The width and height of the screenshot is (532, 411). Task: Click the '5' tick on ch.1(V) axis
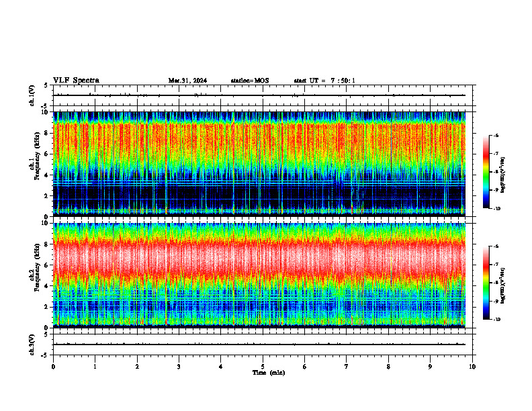coord(46,85)
